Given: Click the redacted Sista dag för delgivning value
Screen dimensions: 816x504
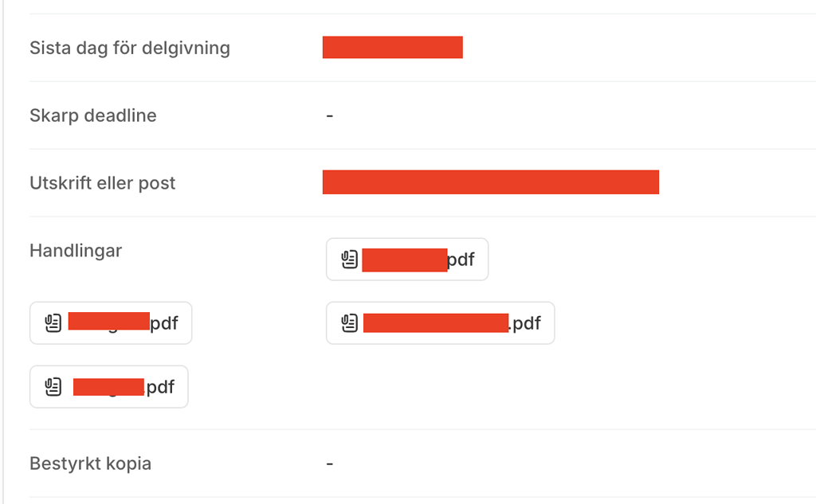Looking at the screenshot, I should (392, 47).
